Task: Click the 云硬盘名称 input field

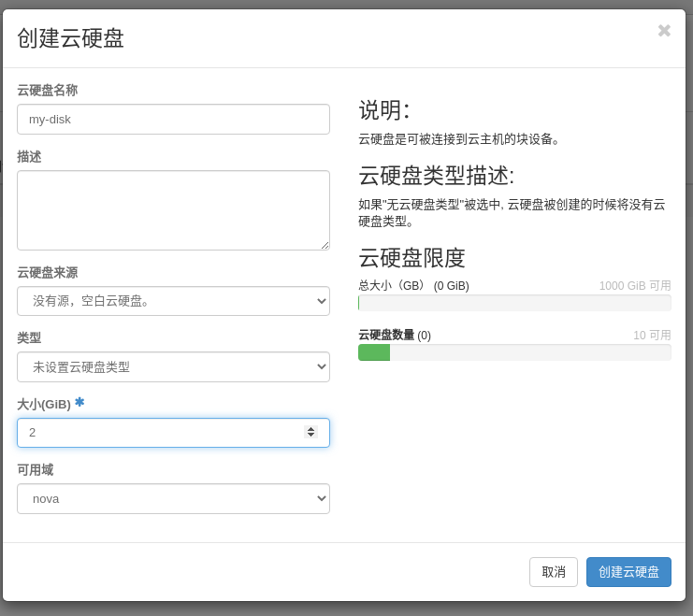Action: click(173, 120)
